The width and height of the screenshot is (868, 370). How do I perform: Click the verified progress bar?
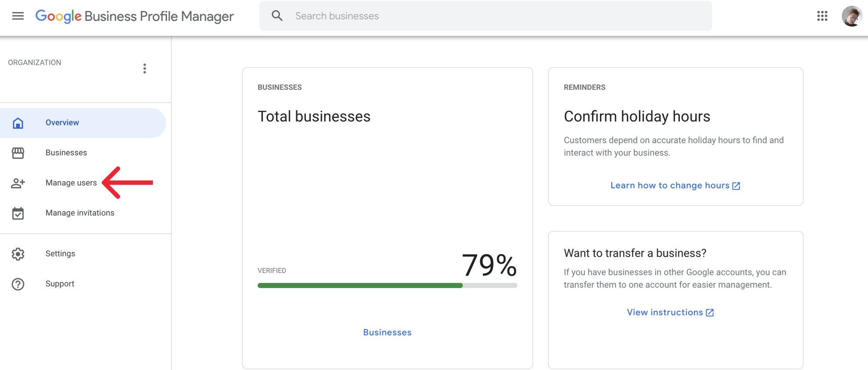click(387, 286)
